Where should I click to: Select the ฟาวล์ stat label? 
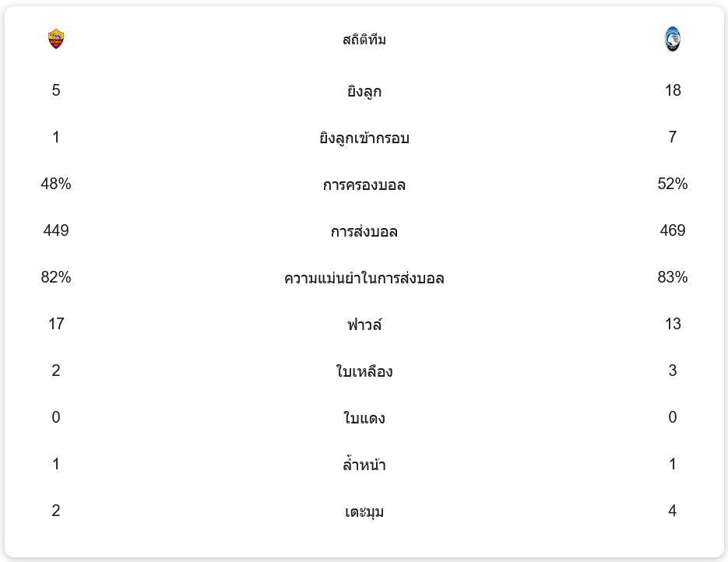tap(364, 325)
